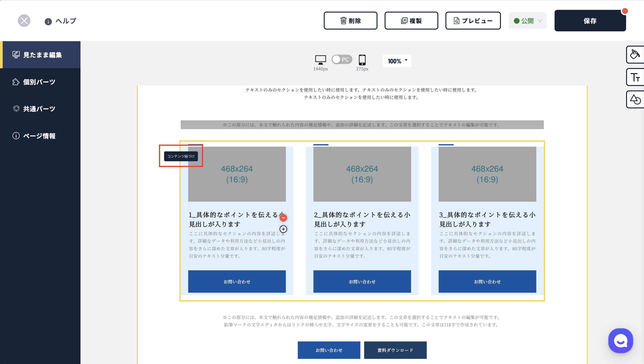The image size is (644, 364).
Task: Click the second card's description paragraph
Action: coord(362,245)
